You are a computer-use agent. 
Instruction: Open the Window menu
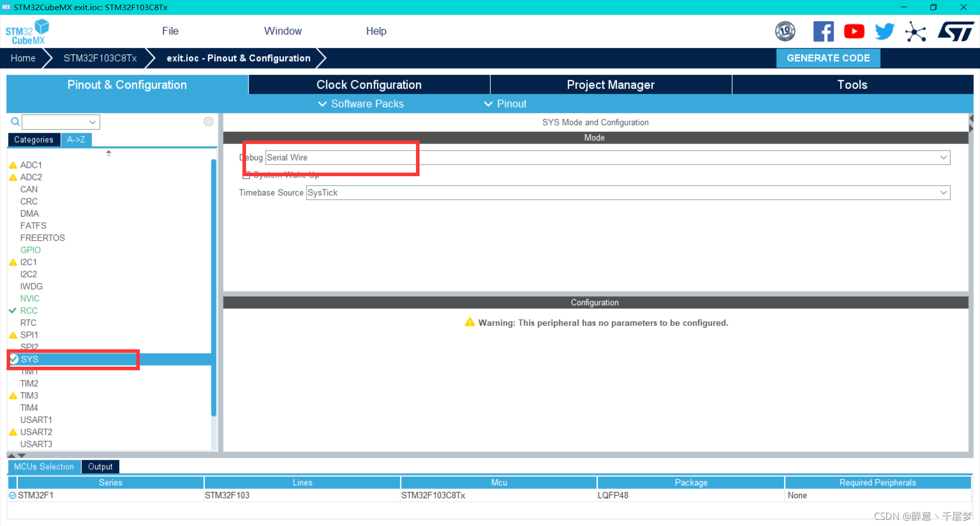point(283,31)
